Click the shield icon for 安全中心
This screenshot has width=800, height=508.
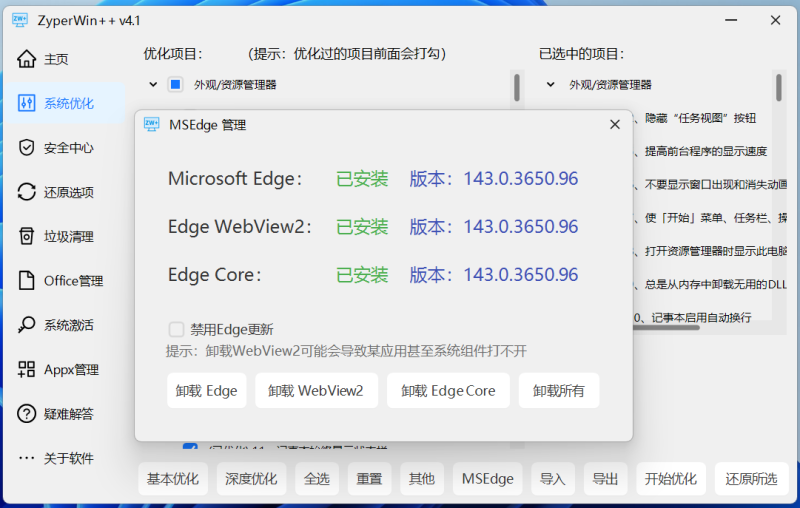click(x=27, y=148)
